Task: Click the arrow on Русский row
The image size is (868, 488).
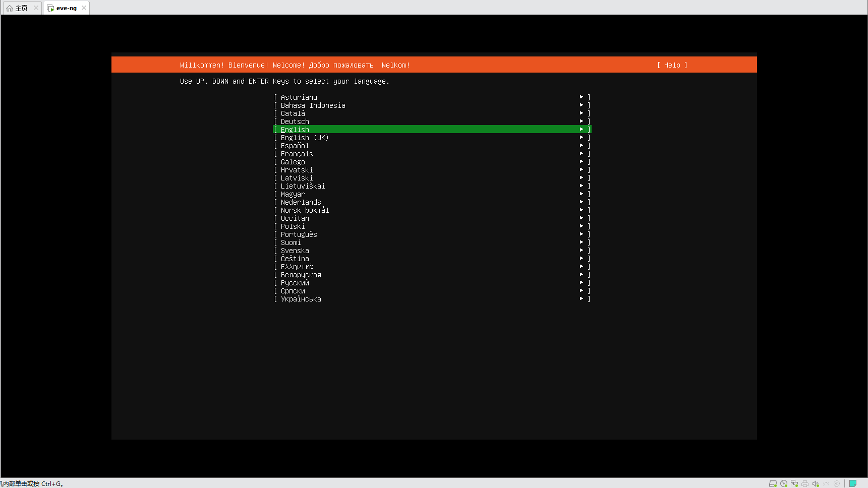Action: point(582,282)
